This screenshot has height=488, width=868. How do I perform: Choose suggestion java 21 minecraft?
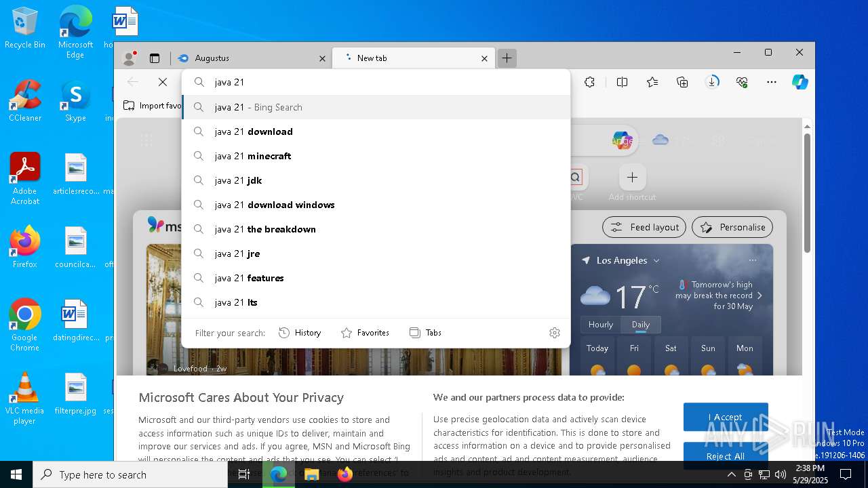click(376, 156)
